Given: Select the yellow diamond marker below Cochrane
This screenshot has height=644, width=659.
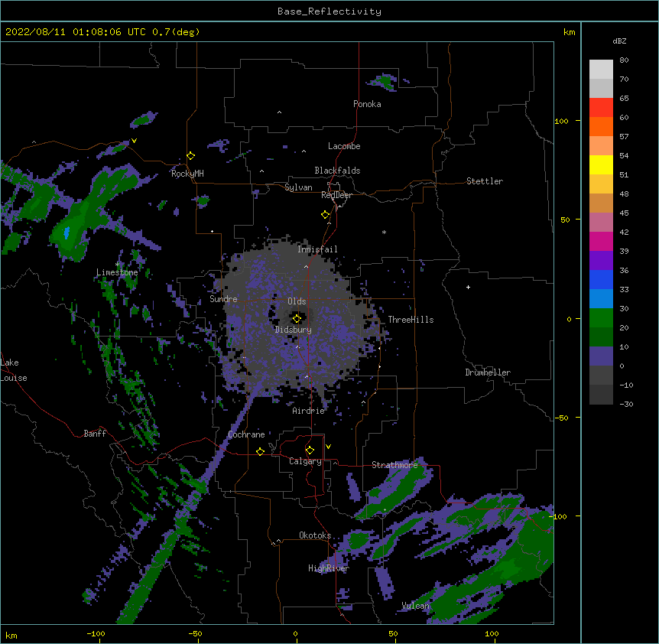Looking at the screenshot, I should 260,451.
